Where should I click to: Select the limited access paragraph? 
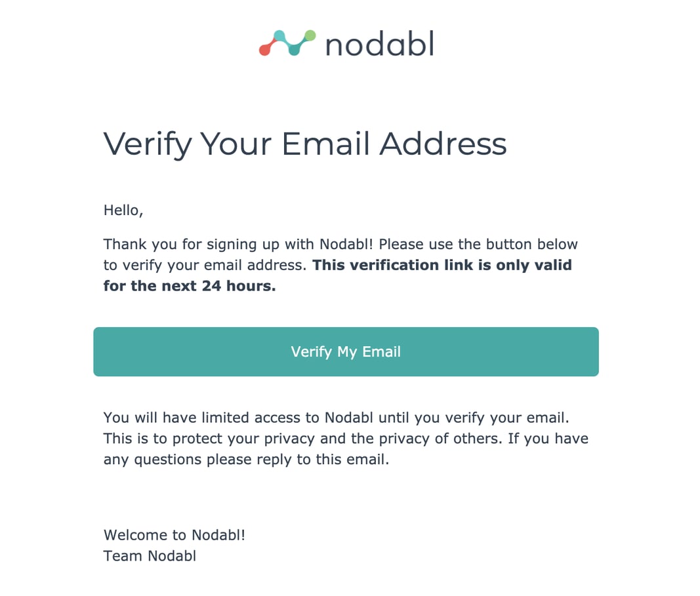pyautogui.click(x=346, y=438)
